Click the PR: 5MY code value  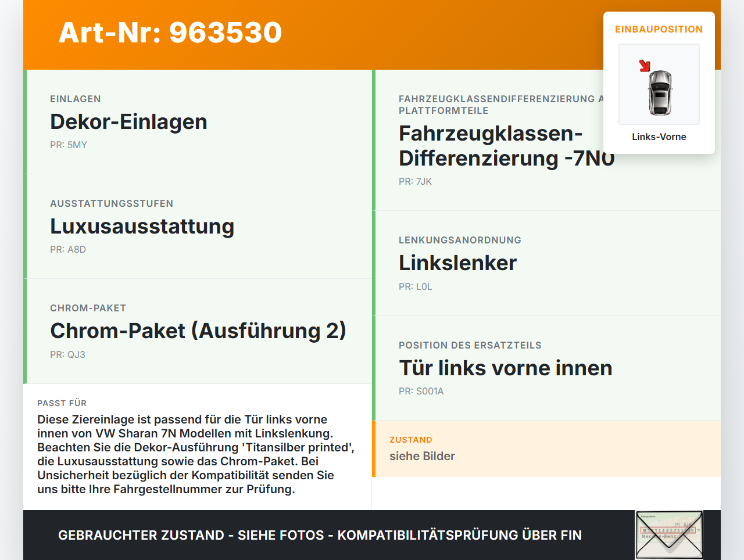(x=69, y=145)
